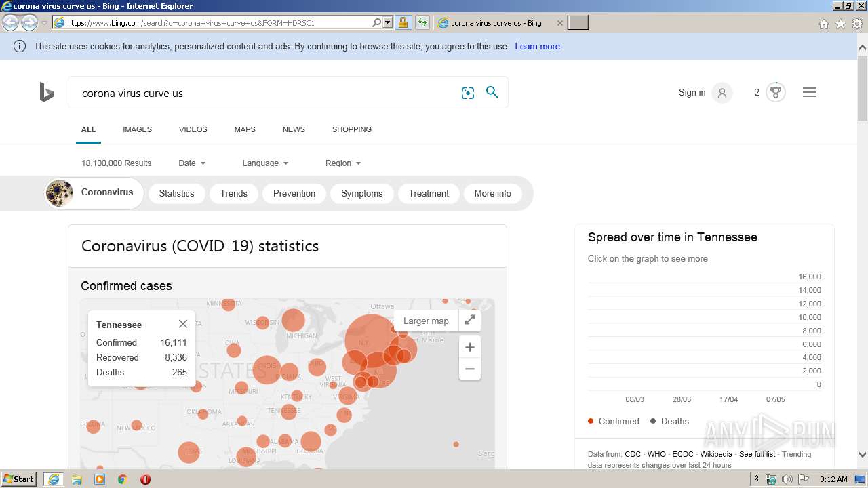Open the WHO data source link
The height and width of the screenshot is (488, 868).
[x=656, y=454]
